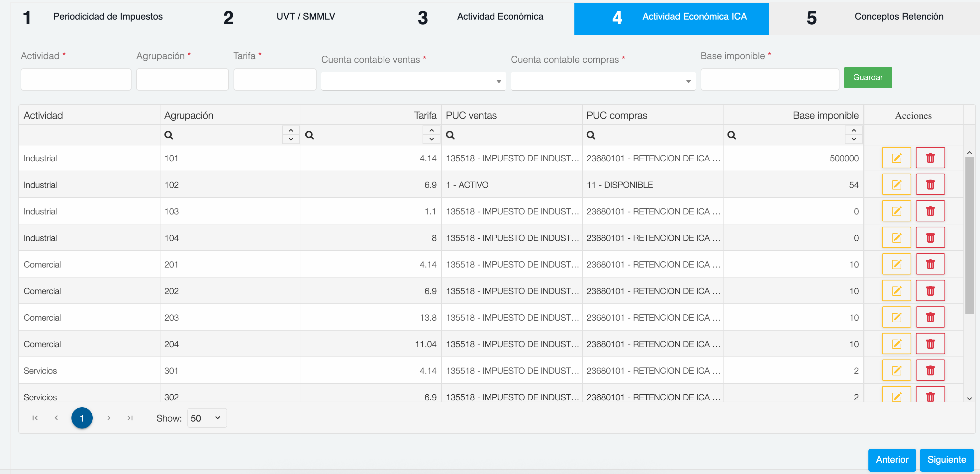Edit the Industrial 104 row
Image resolution: width=980 pixels, height=474 pixels.
[x=896, y=238]
